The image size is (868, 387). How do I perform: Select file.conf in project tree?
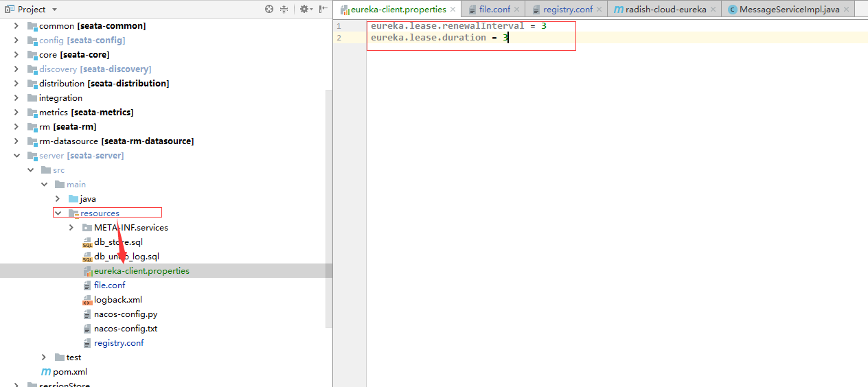[x=110, y=285]
